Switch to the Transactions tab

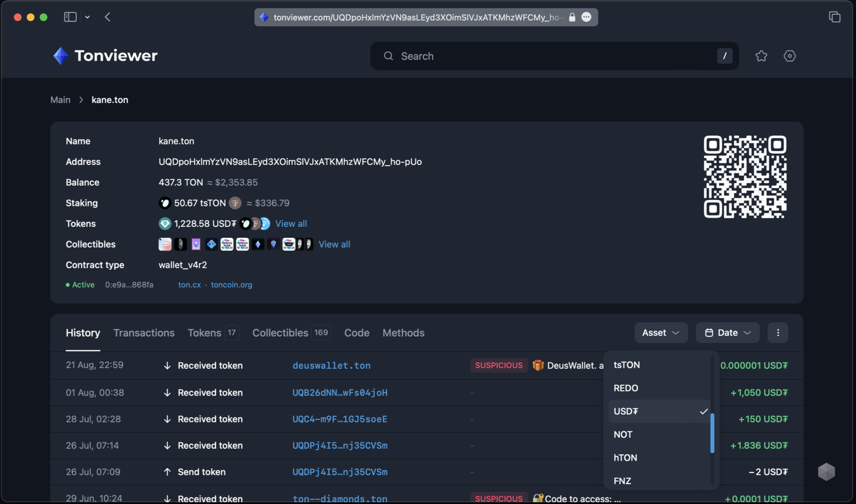coord(144,333)
